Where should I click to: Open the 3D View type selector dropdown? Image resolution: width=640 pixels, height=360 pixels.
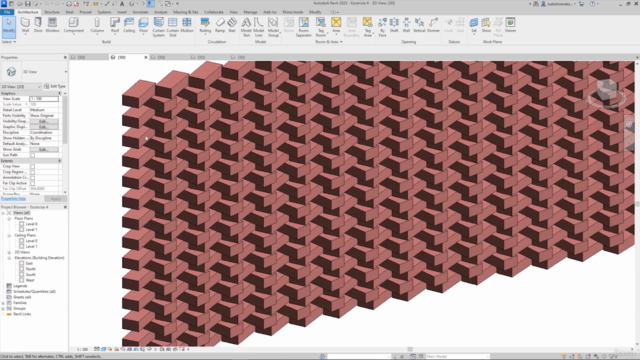point(66,72)
